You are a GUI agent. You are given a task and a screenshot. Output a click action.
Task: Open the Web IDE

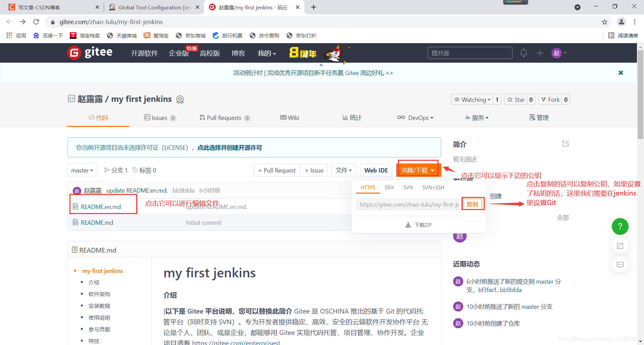click(x=376, y=170)
